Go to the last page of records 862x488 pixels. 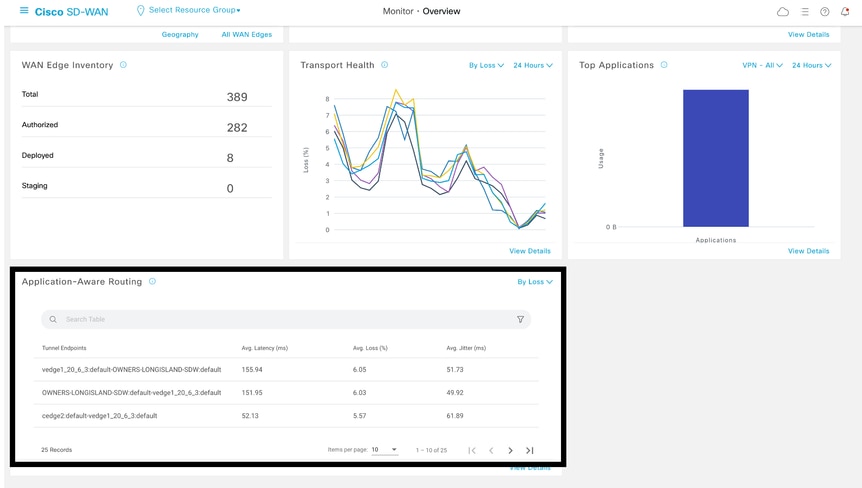tap(529, 451)
